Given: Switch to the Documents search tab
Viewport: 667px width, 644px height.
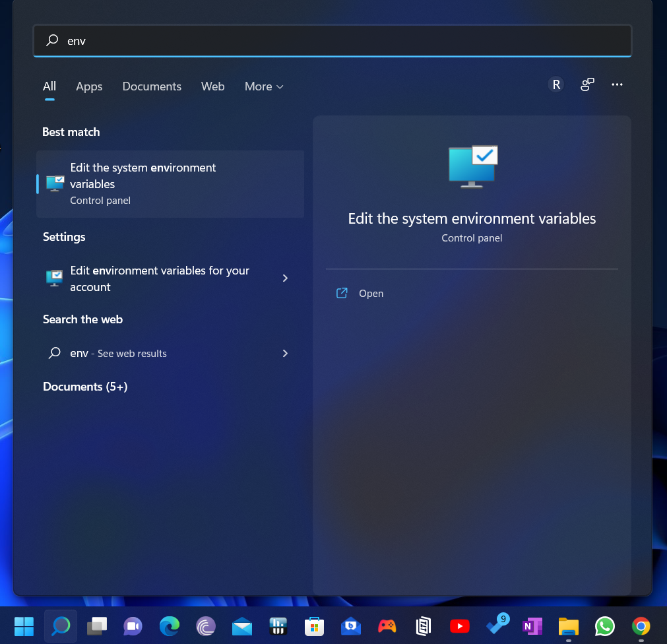Looking at the screenshot, I should [x=152, y=86].
